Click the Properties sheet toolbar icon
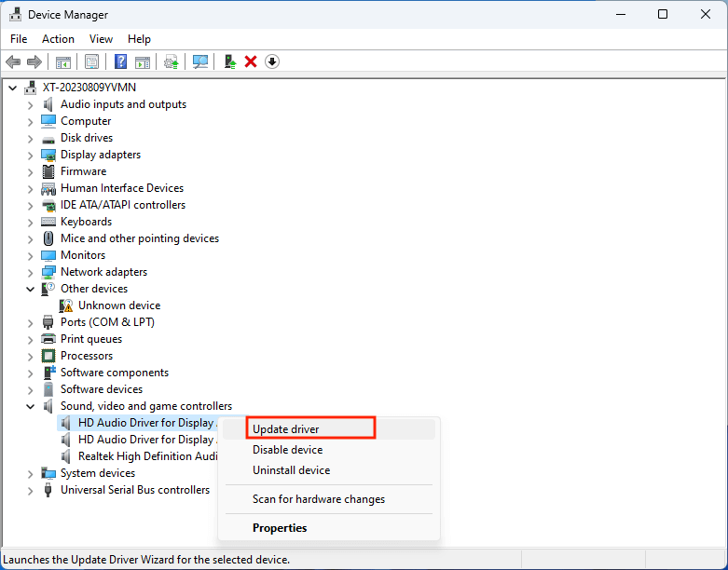This screenshot has width=728, height=570. point(91,61)
